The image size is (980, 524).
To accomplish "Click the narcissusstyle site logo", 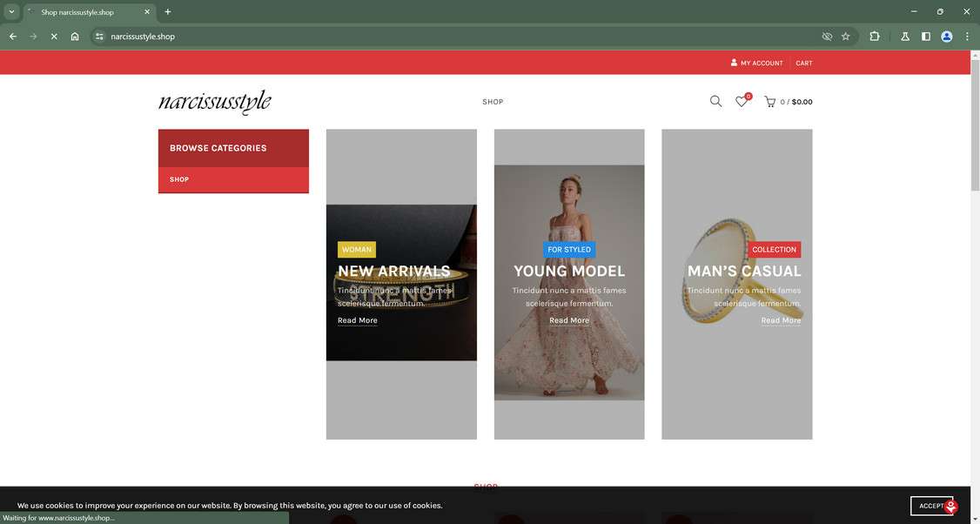I will 214,102.
